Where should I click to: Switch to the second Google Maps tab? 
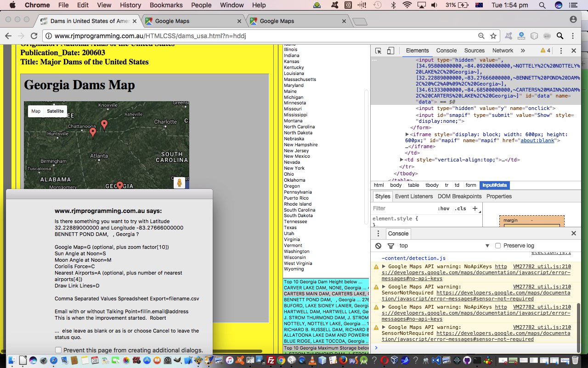pyautogui.click(x=298, y=21)
